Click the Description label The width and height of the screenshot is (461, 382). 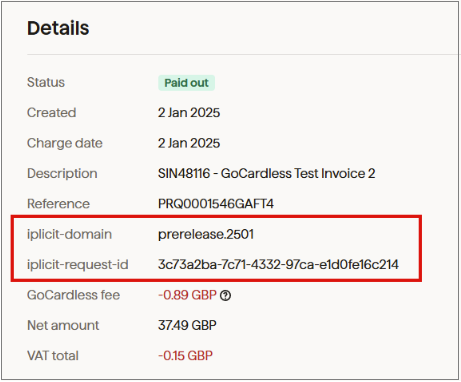coord(62,173)
